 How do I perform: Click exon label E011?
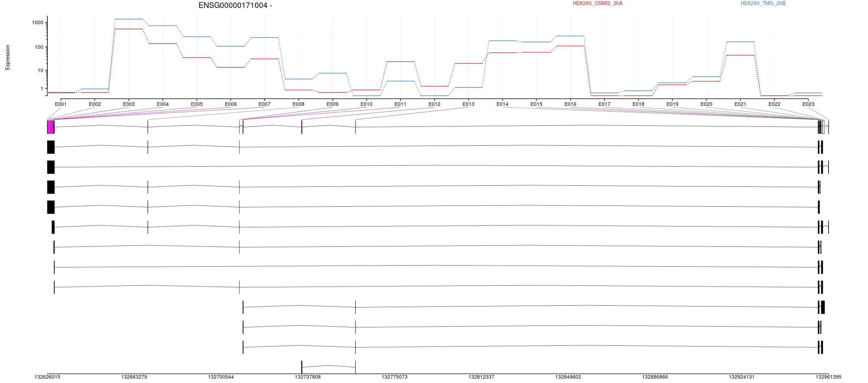(400, 104)
